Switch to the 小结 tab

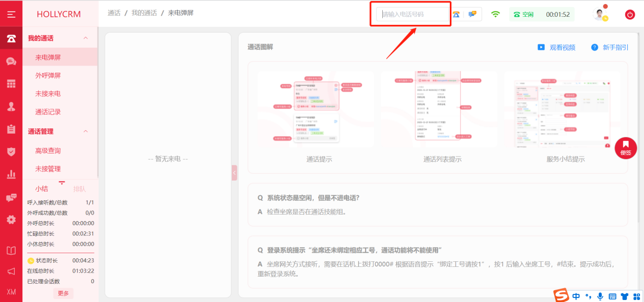pos(42,189)
